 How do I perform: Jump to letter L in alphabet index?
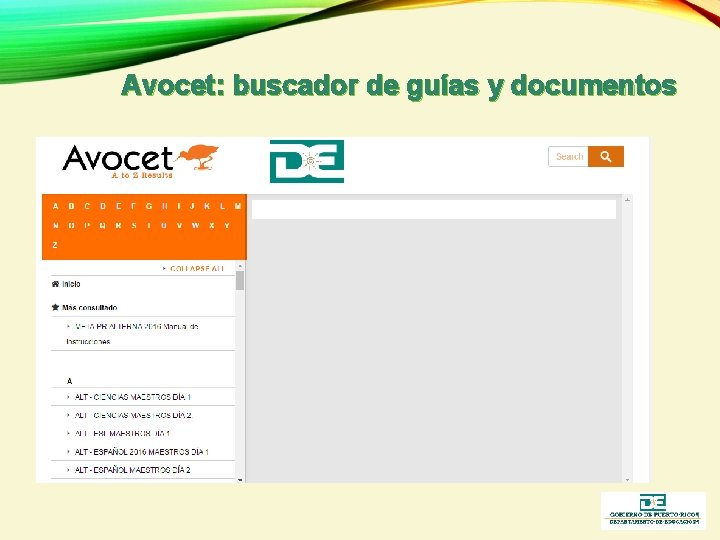[222, 206]
